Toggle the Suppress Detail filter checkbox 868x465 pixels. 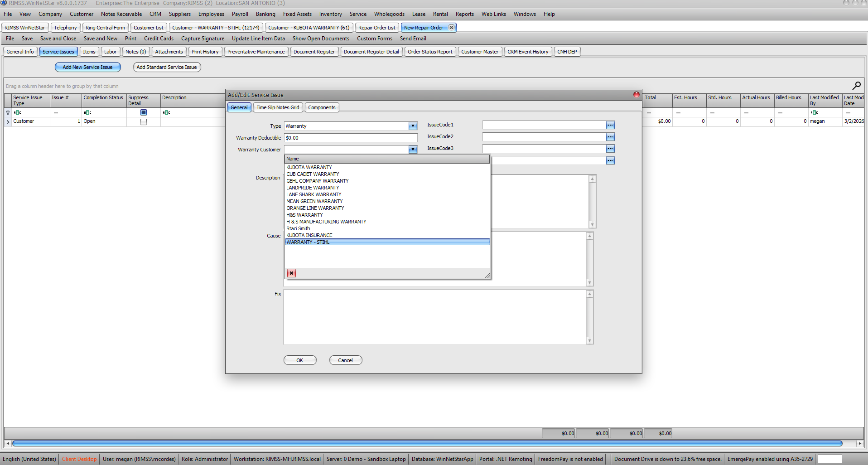pos(144,112)
